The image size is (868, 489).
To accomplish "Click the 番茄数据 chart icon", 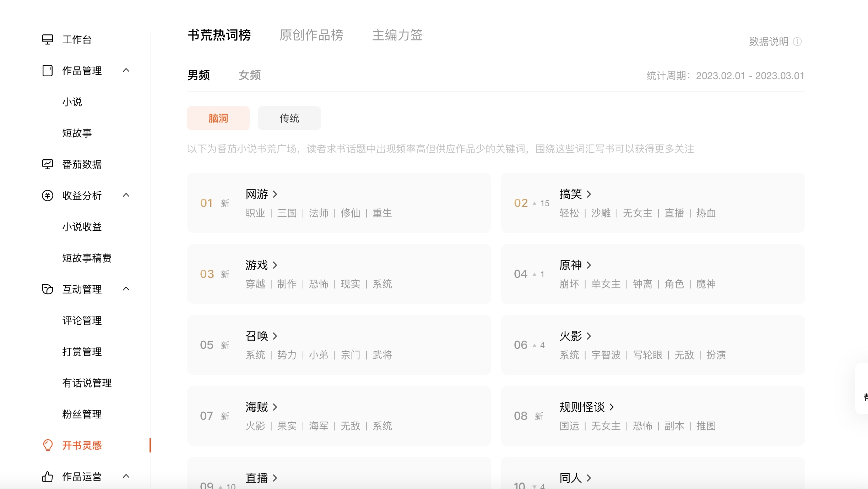I will pyautogui.click(x=47, y=164).
